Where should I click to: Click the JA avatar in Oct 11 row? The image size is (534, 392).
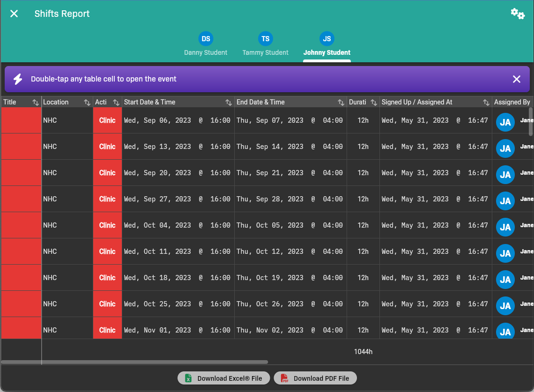[x=505, y=253]
